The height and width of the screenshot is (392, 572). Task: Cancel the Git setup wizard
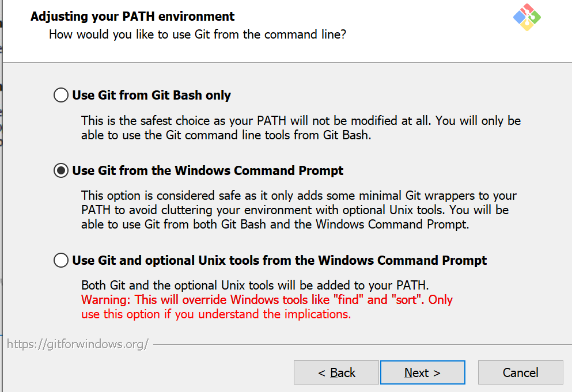coord(520,372)
